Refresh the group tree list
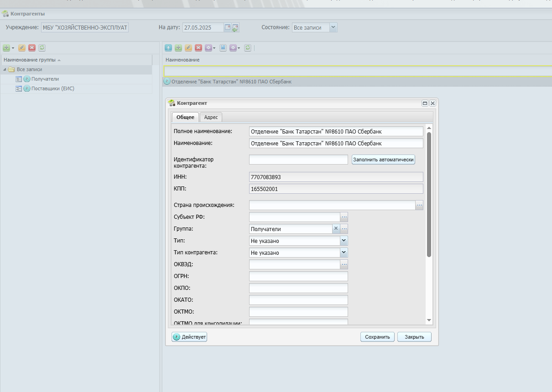Screen dimensions: 552x392 (x=42, y=47)
